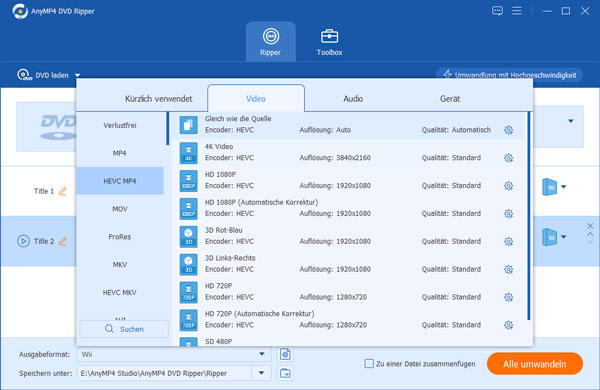Play Title 2 preview

tap(23, 241)
